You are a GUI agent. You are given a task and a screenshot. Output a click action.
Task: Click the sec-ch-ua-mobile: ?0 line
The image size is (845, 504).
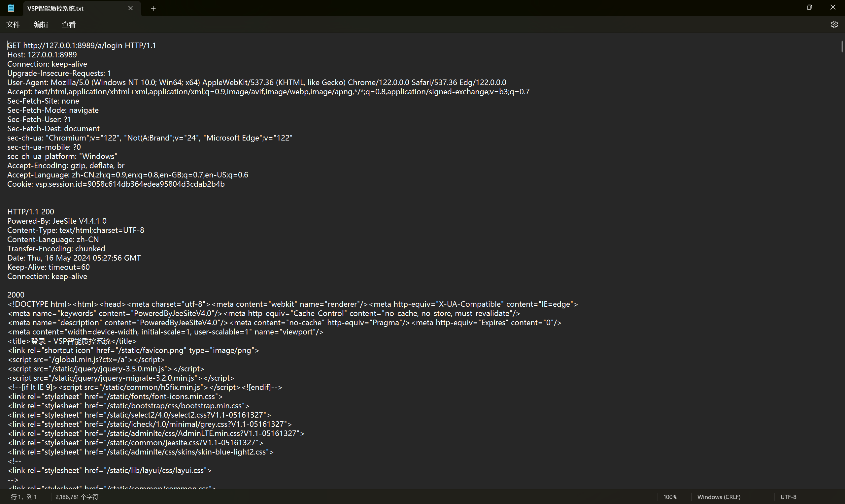[x=44, y=147]
